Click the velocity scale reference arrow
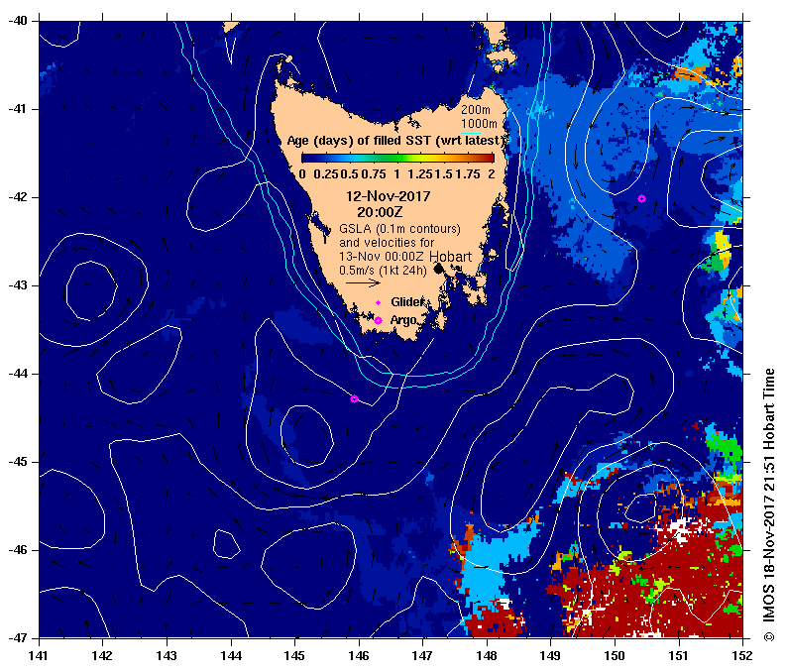 click(364, 282)
